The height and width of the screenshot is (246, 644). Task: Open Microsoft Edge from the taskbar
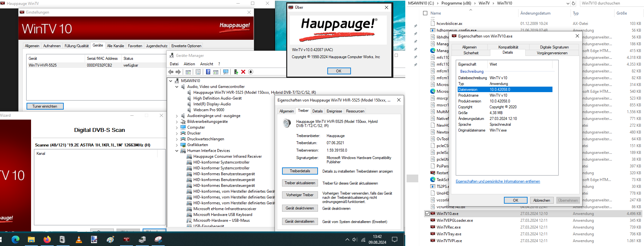[x=16, y=240]
